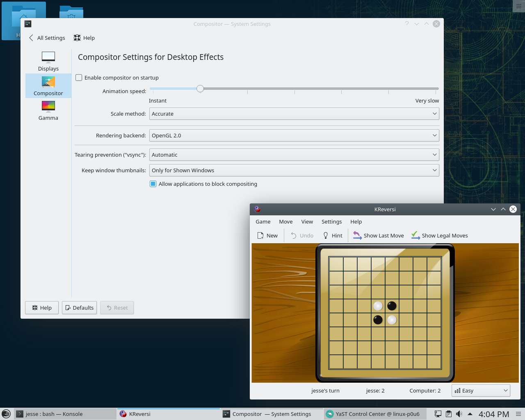Open the Rendering backend dropdown
Image resolution: width=525 pixels, height=420 pixels.
tap(294, 135)
